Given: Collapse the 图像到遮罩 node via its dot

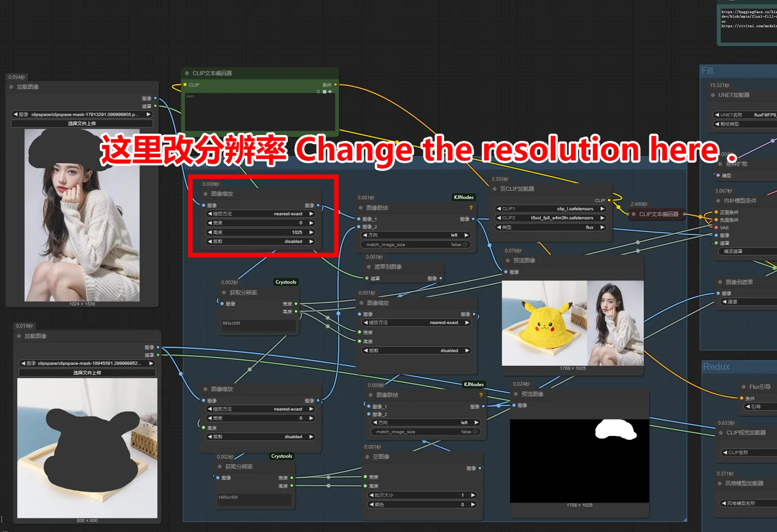Looking at the screenshot, I should [x=720, y=282].
